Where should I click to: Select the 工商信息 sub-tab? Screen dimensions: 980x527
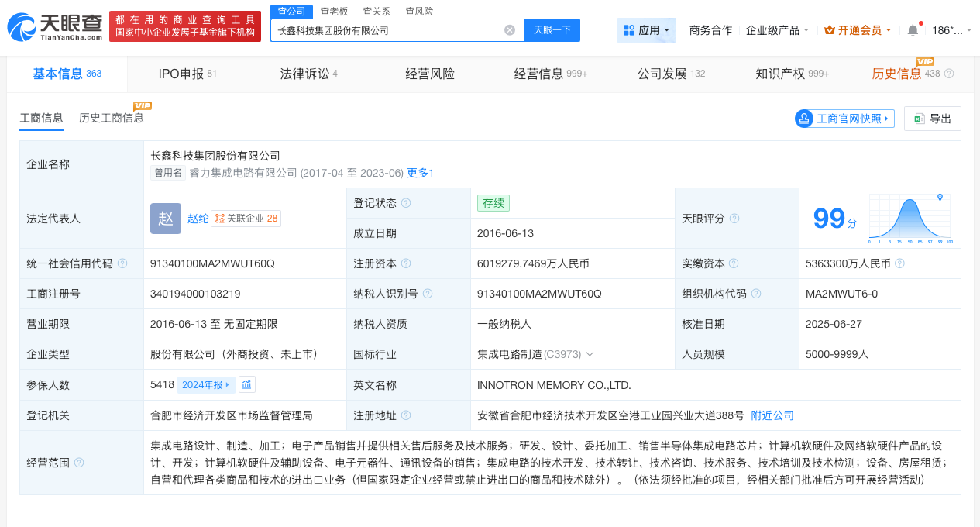[x=41, y=118]
